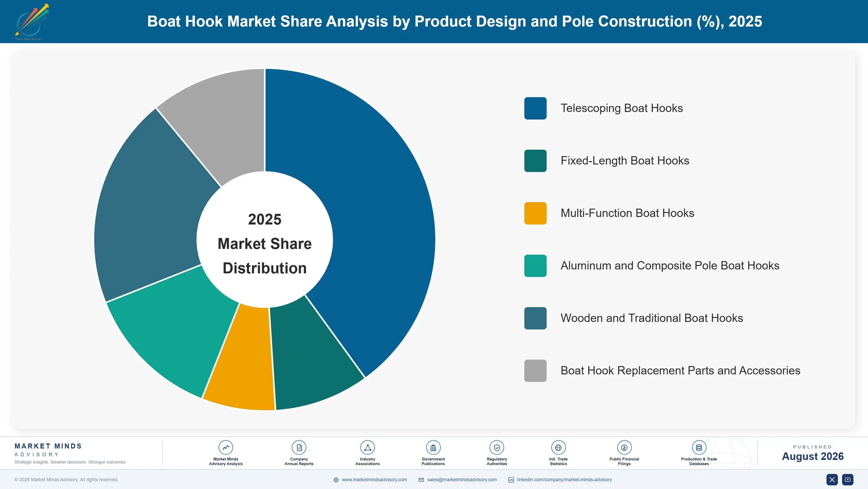Screen dimensions: 868x489
Task: Click the Intl. Trade Statistics globe icon
Action: 558,447
